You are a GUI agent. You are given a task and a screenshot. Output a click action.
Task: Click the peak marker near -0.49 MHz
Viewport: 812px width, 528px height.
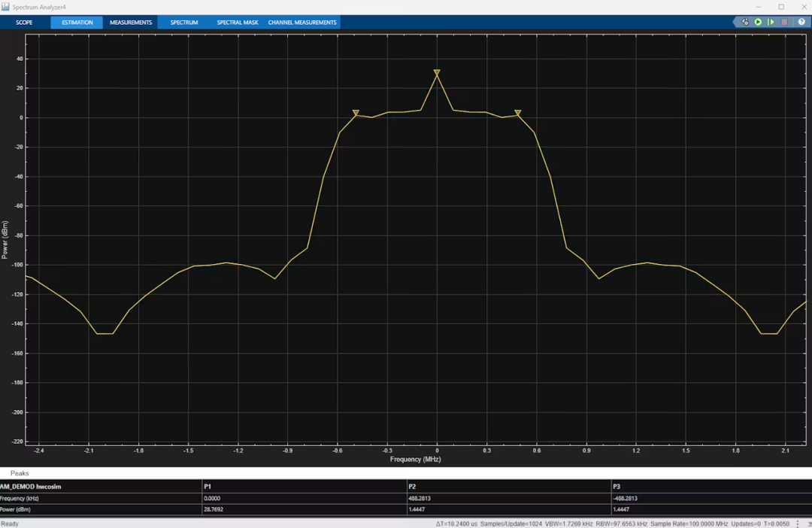coord(356,112)
